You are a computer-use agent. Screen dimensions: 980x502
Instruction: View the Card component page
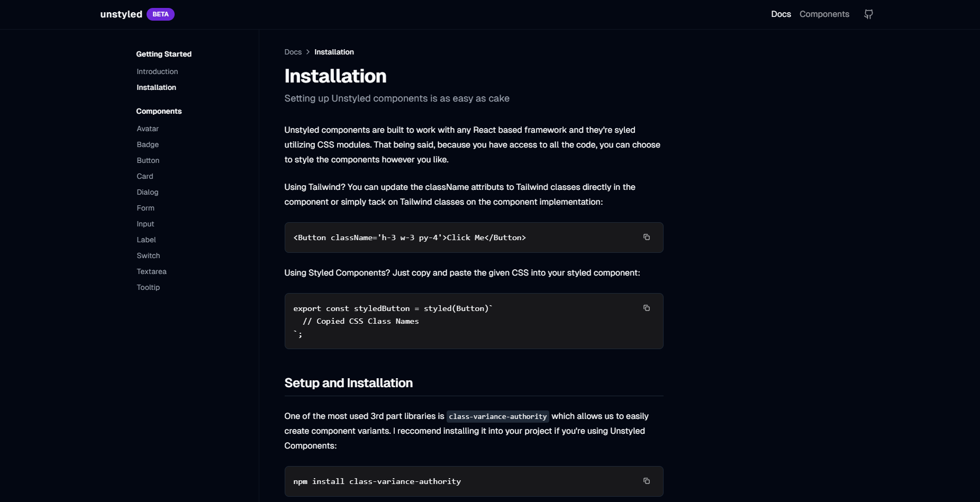coord(145,176)
